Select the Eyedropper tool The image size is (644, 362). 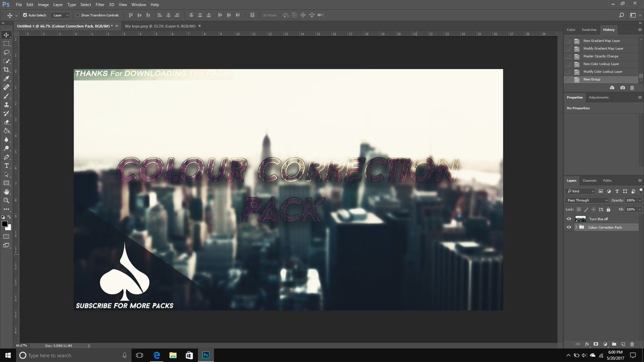[6, 79]
